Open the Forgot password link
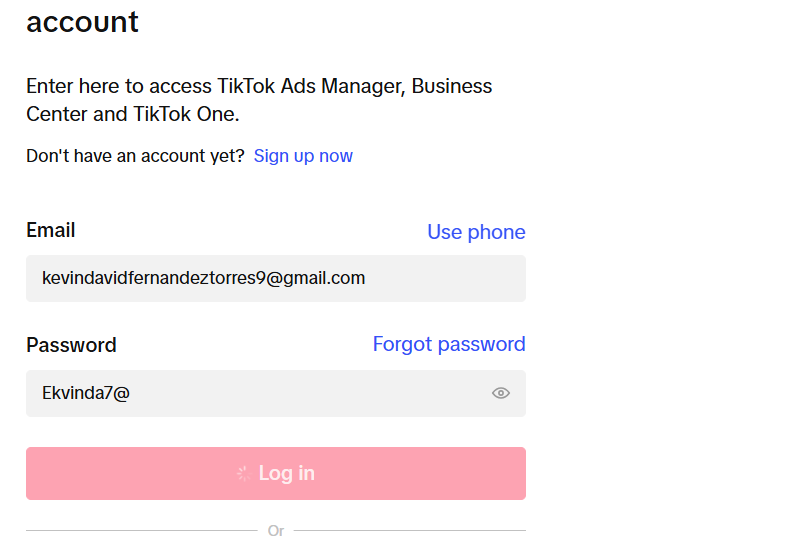The height and width of the screenshot is (537, 792). tap(449, 344)
